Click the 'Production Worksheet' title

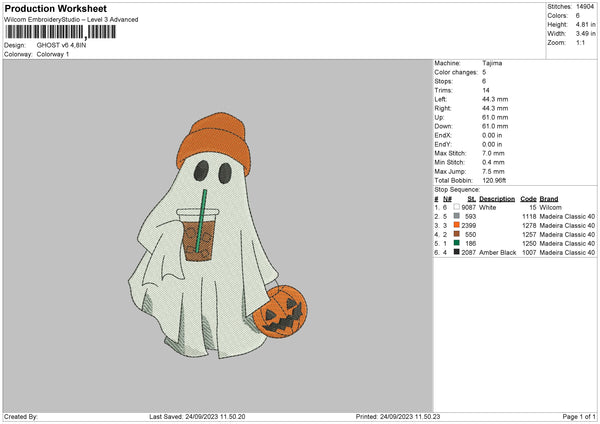coord(55,8)
